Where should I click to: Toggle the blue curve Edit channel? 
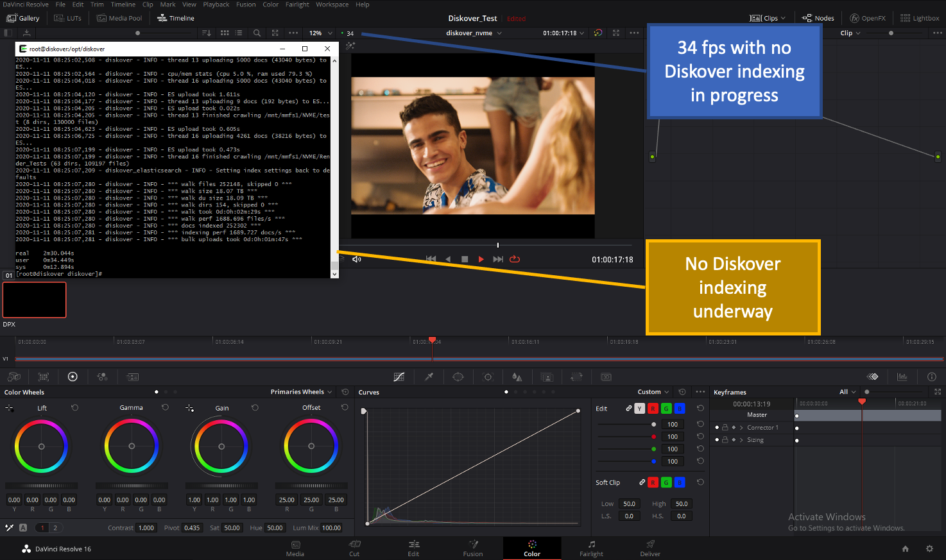coord(680,409)
